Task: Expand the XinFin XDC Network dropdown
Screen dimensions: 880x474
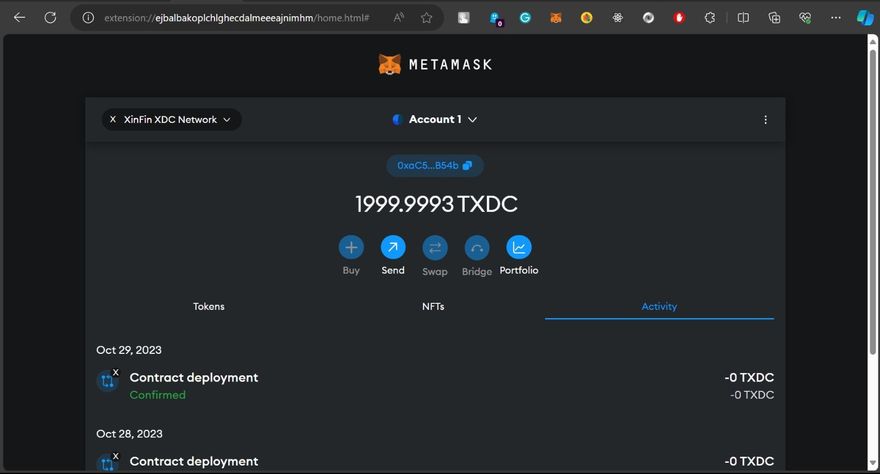Action: coord(171,120)
